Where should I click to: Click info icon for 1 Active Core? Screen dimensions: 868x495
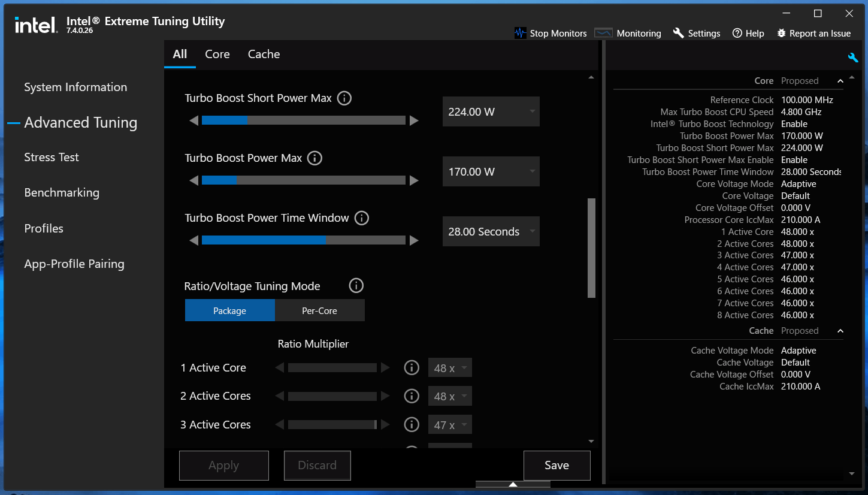pos(412,367)
